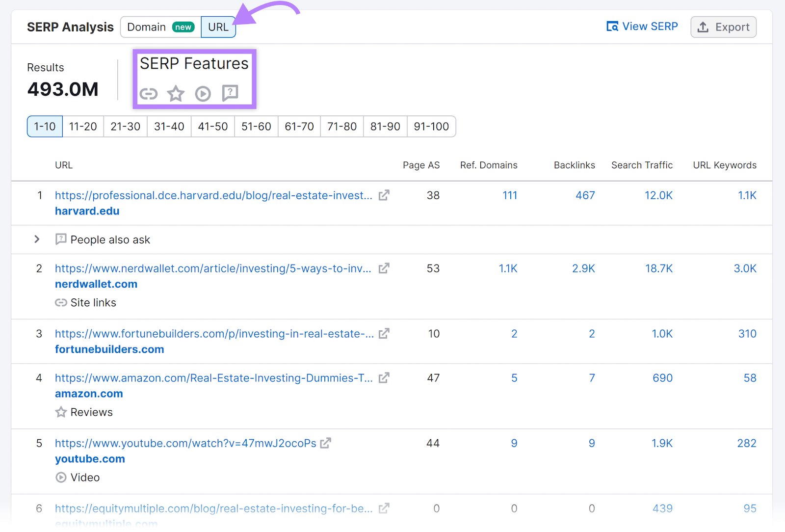The width and height of the screenshot is (785, 532).
Task: Expand the People also ask row
Action: (37, 239)
